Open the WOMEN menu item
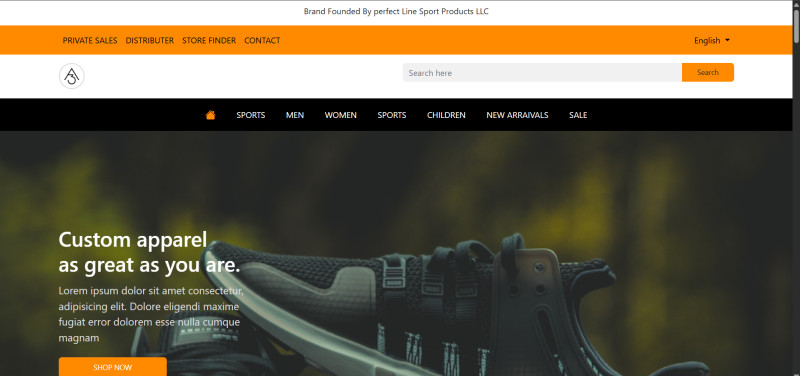Image resolution: width=800 pixels, height=376 pixels. [341, 115]
